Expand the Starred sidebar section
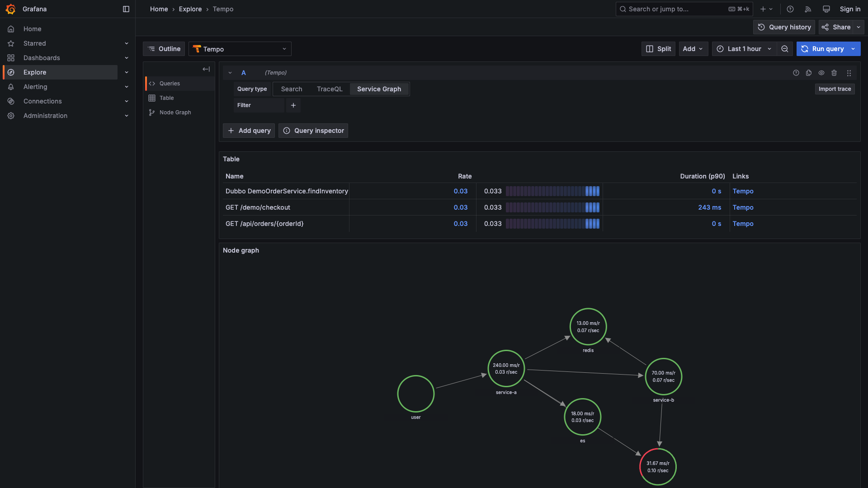Viewport: 868px width, 488px height. [x=127, y=43]
